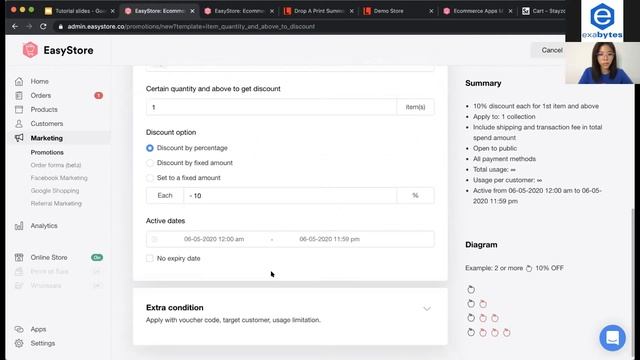Open Facebook Marketing
This screenshot has width=640, height=360.
pos(59,178)
